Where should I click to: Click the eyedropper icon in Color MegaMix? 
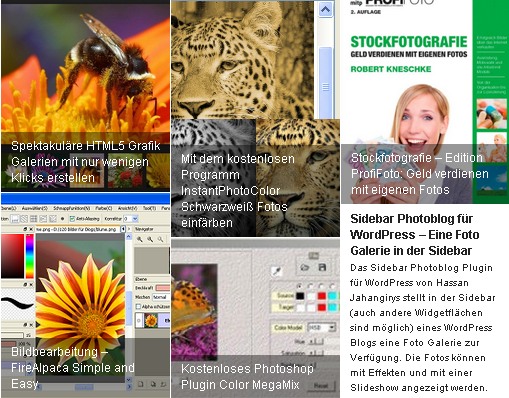click(x=277, y=271)
